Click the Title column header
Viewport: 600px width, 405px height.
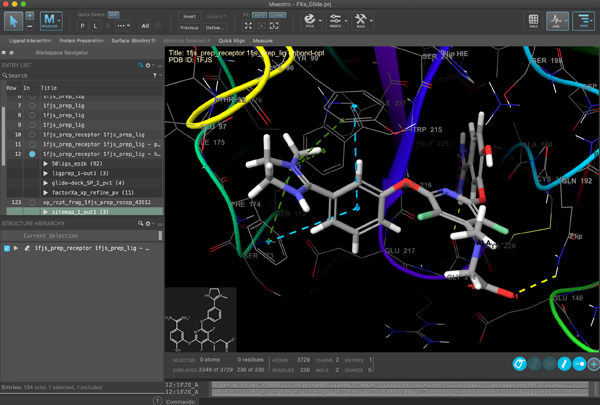[49, 88]
